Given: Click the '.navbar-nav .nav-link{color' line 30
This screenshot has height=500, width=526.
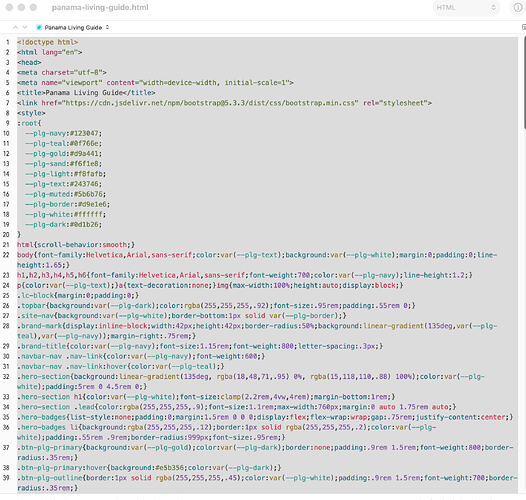Looking at the screenshot, I should click(141, 356).
